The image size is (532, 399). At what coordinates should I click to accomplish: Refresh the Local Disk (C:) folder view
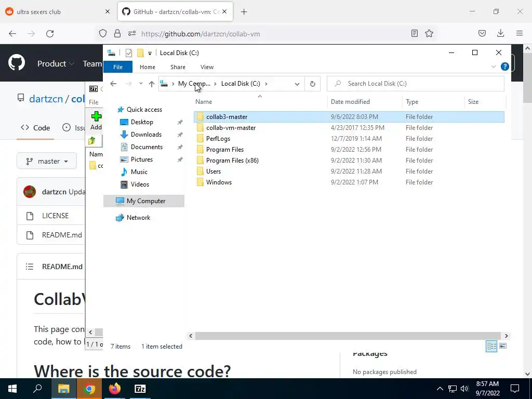tap(312, 84)
